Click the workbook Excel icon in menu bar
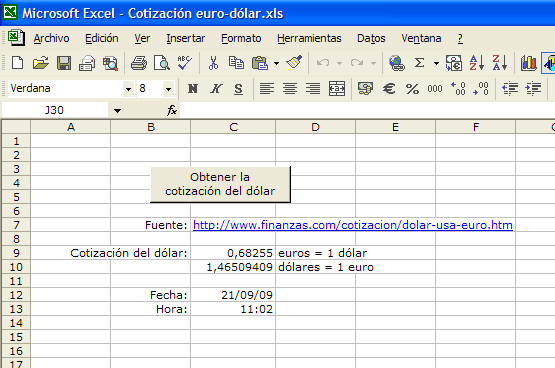 pos(16,38)
